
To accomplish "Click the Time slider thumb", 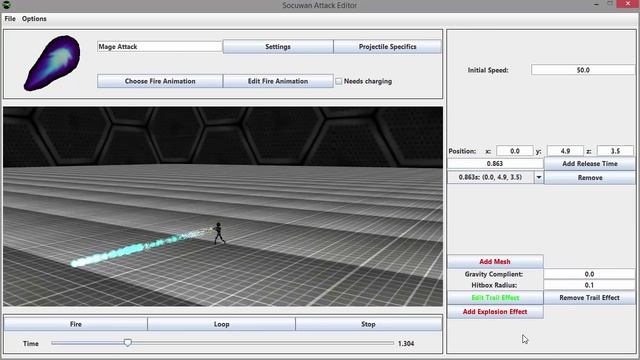I will [x=128, y=343].
